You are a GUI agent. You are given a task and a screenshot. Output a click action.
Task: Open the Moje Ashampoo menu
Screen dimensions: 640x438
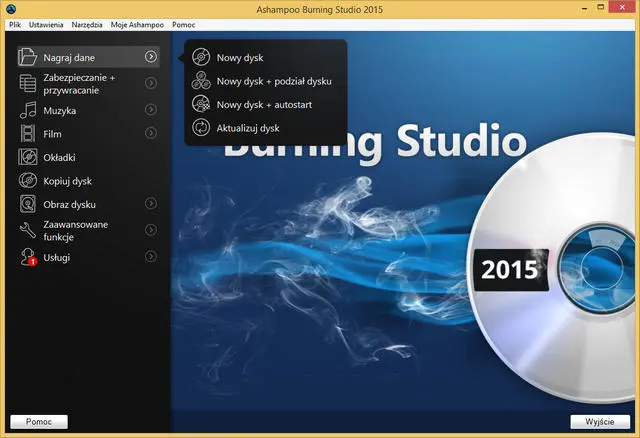[x=137, y=24]
